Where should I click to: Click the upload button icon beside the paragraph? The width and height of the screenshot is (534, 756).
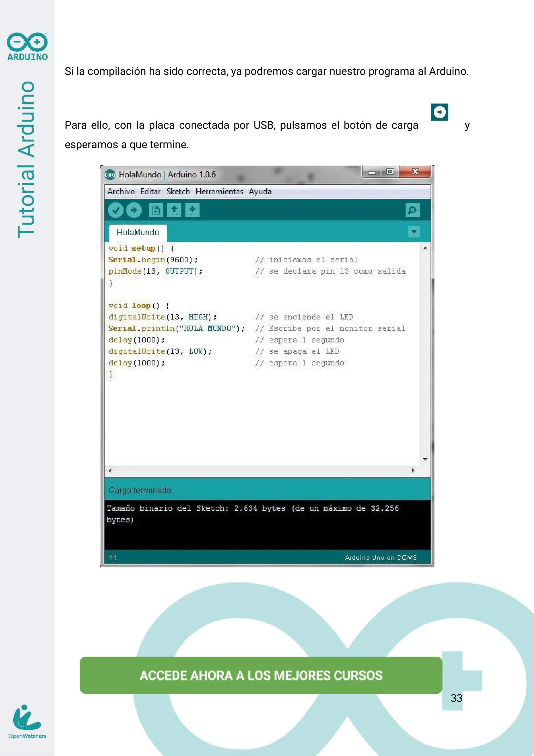(440, 112)
